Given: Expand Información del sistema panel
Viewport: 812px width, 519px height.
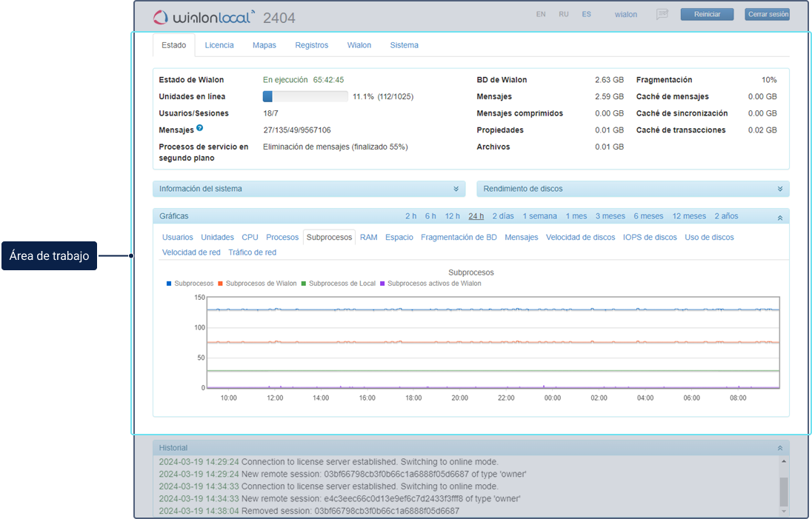Looking at the screenshot, I should click(x=309, y=189).
